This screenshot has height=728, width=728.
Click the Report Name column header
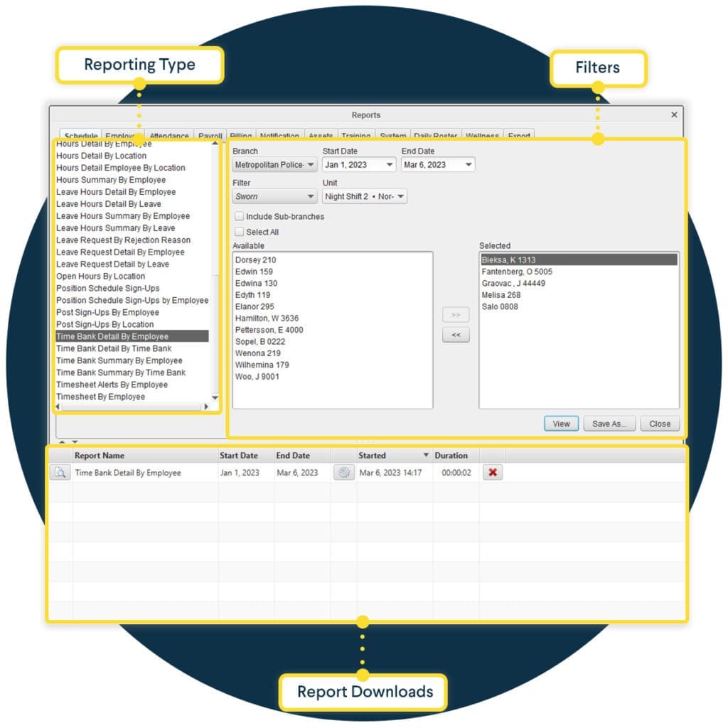145,456
